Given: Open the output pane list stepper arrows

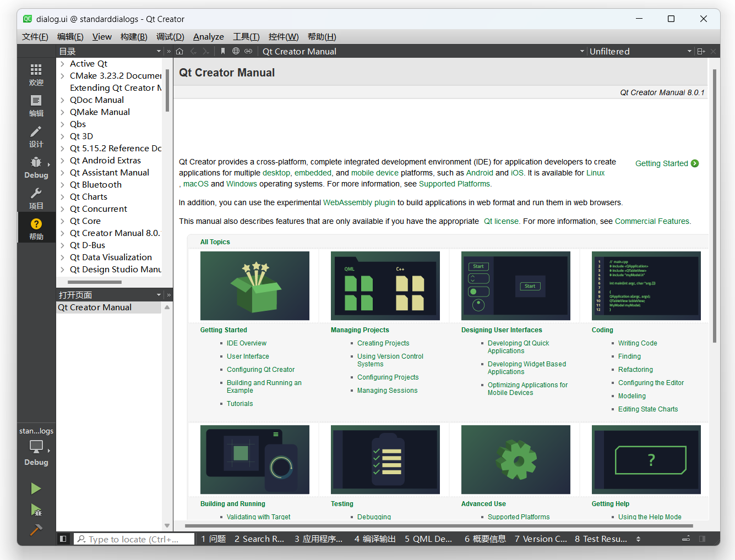Looking at the screenshot, I should click(638, 539).
